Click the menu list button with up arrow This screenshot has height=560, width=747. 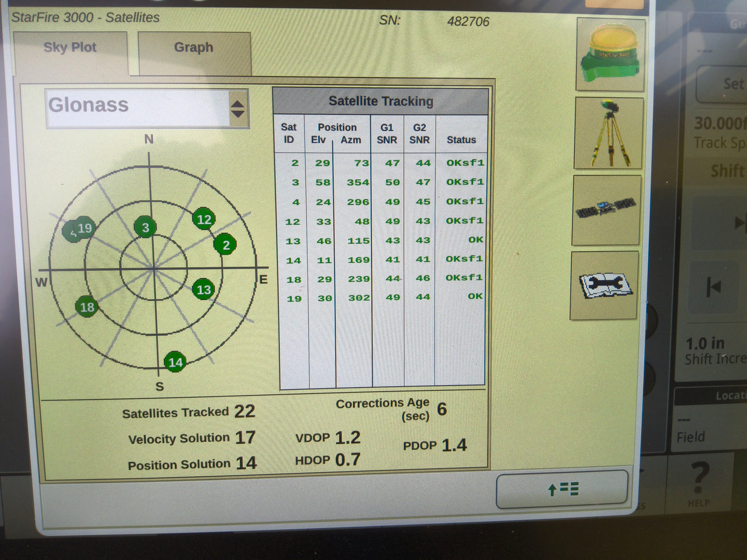pyautogui.click(x=562, y=489)
